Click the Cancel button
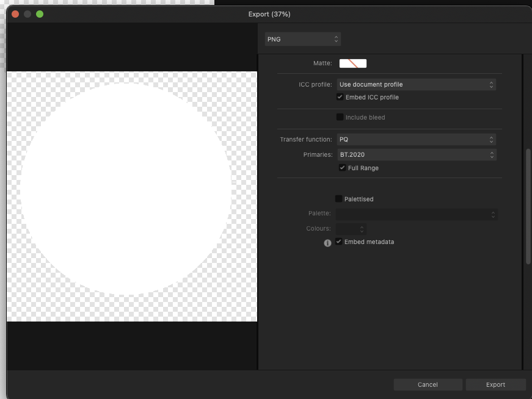The width and height of the screenshot is (532, 399). tap(428, 384)
